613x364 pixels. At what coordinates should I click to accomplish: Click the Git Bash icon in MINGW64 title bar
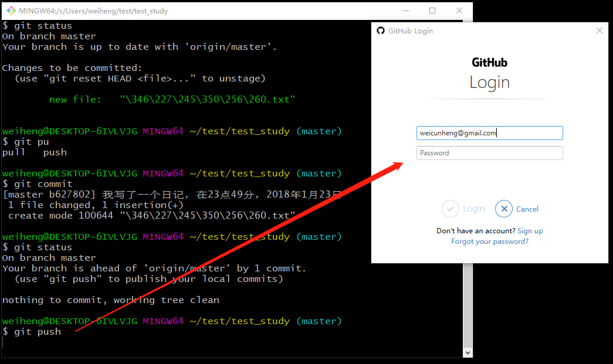[11, 11]
